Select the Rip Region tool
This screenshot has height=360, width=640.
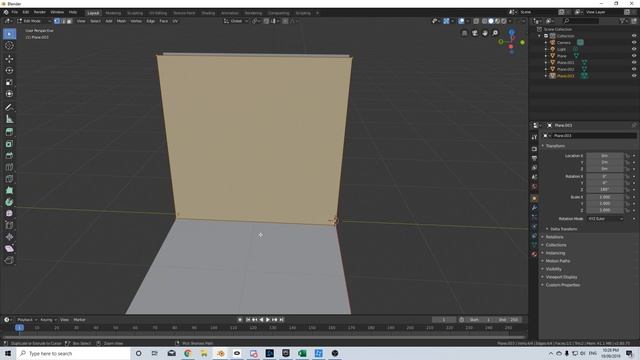coord(9,260)
